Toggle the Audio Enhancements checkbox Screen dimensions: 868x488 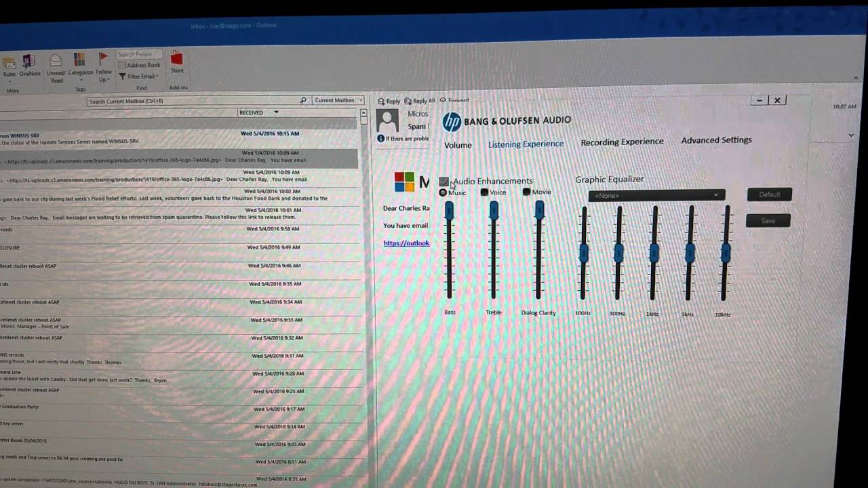click(x=443, y=182)
